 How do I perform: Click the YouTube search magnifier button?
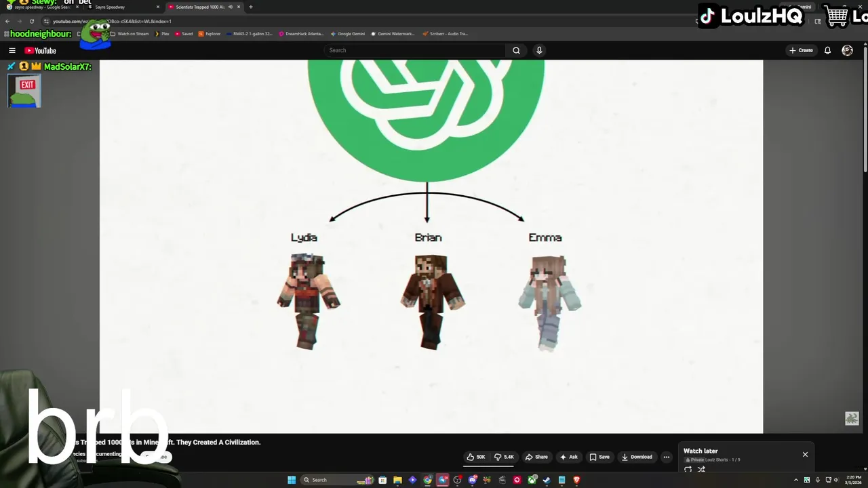(516, 50)
